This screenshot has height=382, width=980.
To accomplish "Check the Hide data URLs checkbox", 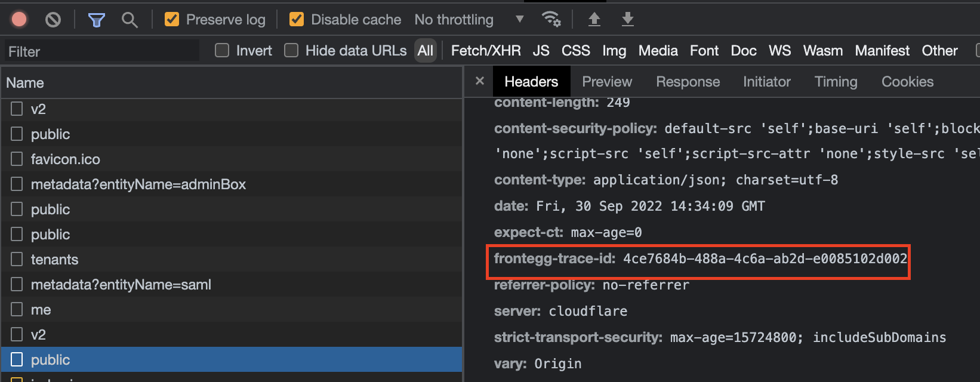I will click(291, 51).
